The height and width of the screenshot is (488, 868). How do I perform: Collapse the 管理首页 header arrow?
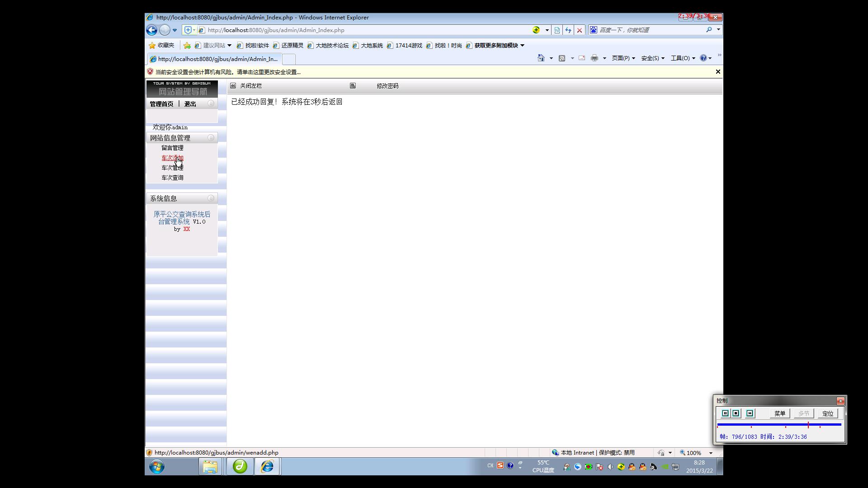coord(211,103)
